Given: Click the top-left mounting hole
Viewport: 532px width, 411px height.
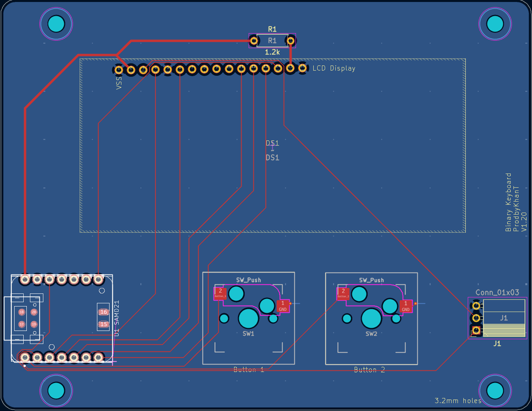Looking at the screenshot, I should (56, 24).
